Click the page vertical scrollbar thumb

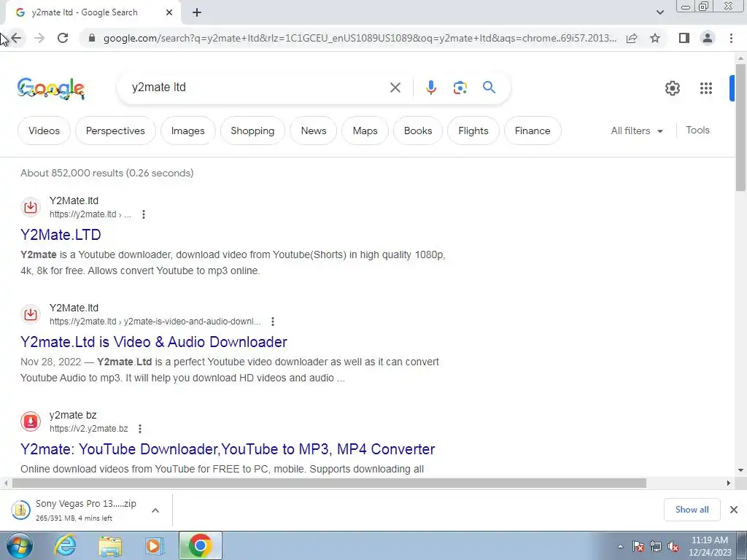[x=740, y=127]
